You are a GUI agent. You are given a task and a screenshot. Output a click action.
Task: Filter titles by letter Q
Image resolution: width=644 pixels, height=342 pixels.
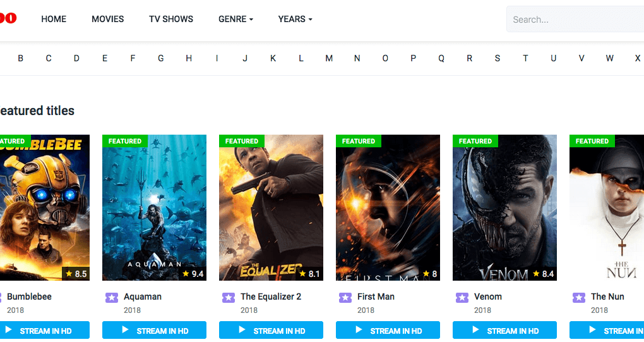pos(441,58)
